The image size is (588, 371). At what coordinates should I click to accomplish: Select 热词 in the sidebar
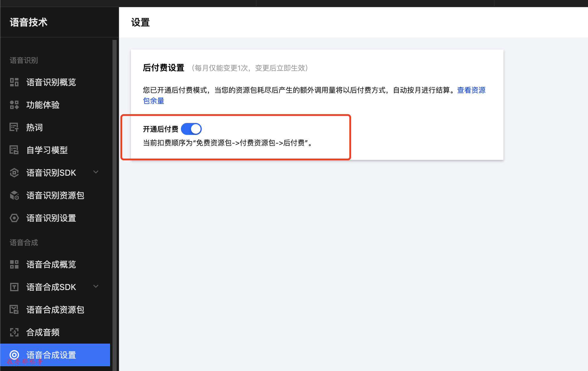point(35,127)
